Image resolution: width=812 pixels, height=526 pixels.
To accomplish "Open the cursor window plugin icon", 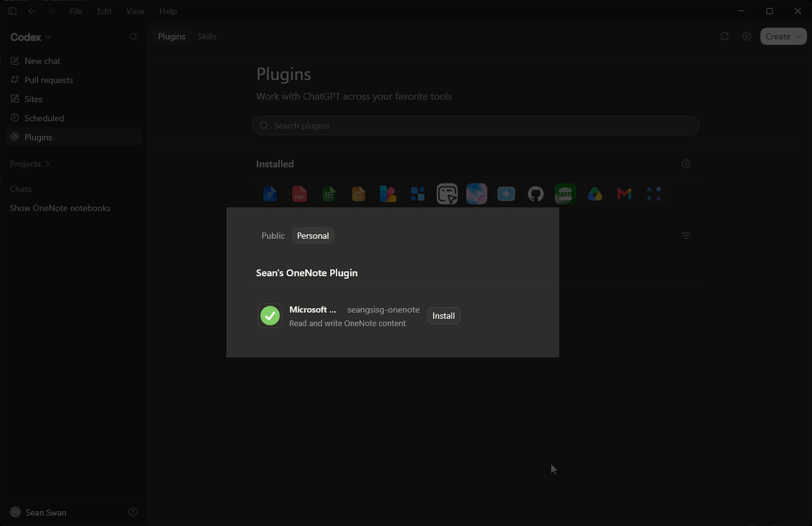I will pyautogui.click(x=447, y=194).
